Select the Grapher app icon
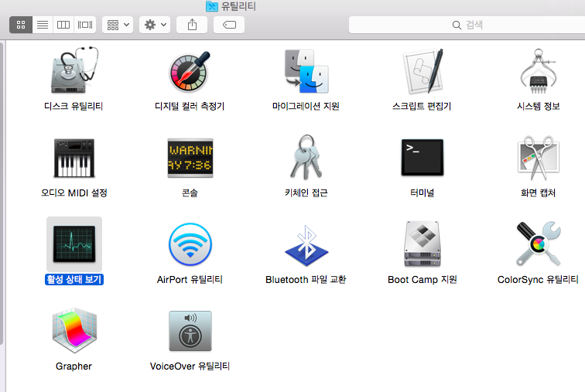Viewport: 585px width, 392px height. click(x=74, y=332)
